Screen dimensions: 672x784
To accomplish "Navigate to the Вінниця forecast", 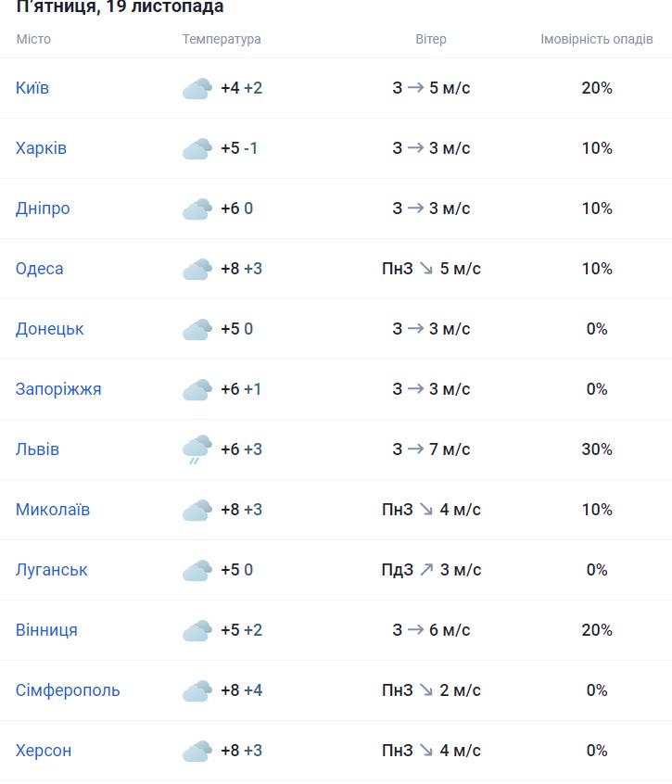I will pyautogui.click(x=46, y=630).
